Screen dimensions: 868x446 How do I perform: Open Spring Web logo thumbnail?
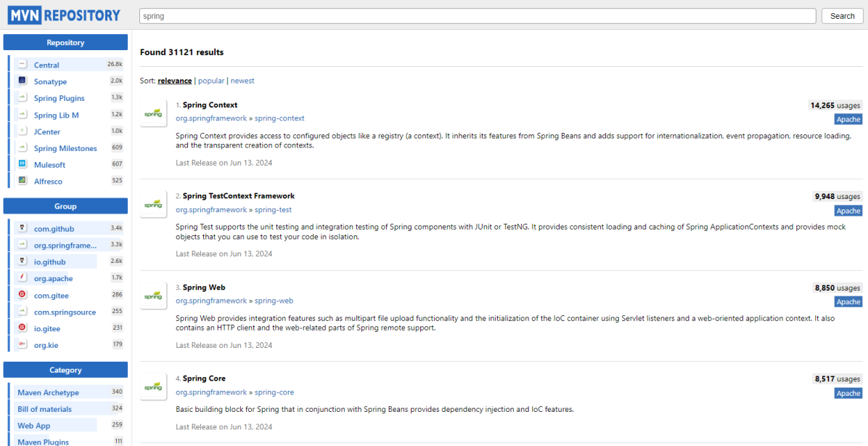click(x=153, y=296)
